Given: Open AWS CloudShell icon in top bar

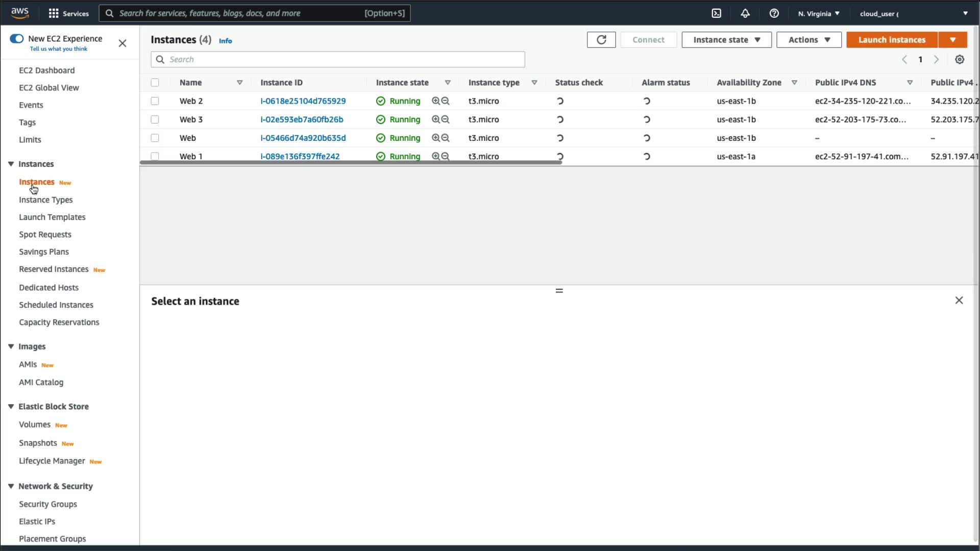Looking at the screenshot, I should pos(716,14).
